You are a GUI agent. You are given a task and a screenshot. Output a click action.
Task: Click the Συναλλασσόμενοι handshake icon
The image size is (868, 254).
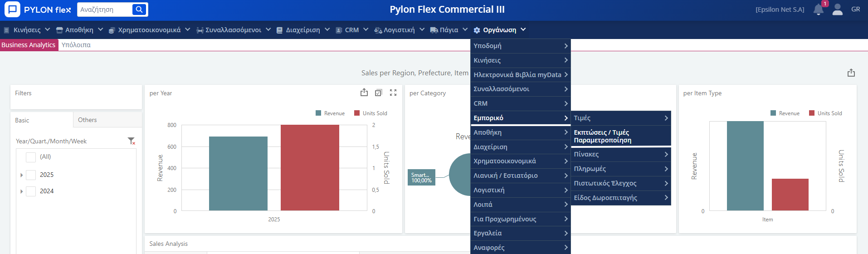(x=200, y=30)
